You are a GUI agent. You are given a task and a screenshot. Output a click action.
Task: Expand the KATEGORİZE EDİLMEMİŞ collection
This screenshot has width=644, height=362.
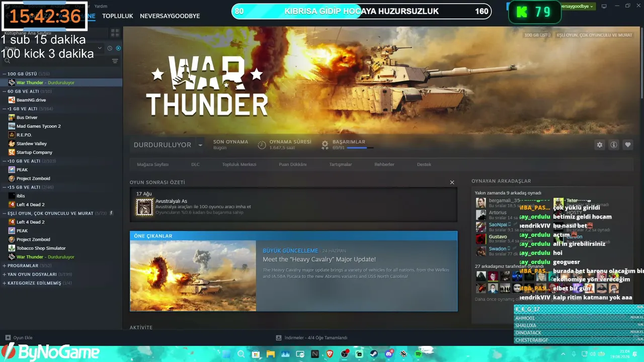click(x=5, y=283)
